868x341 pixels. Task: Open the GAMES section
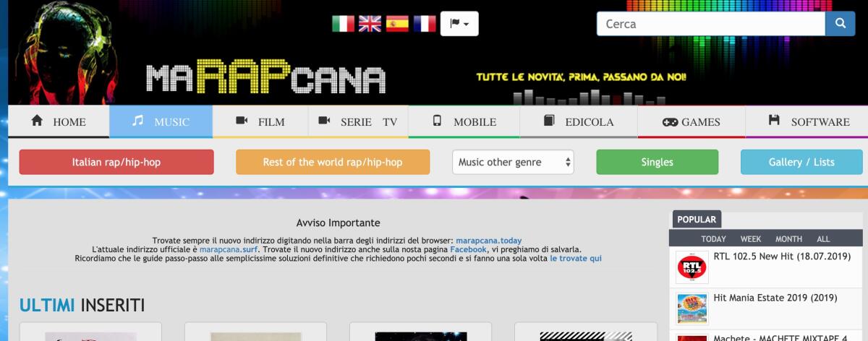[691, 121]
